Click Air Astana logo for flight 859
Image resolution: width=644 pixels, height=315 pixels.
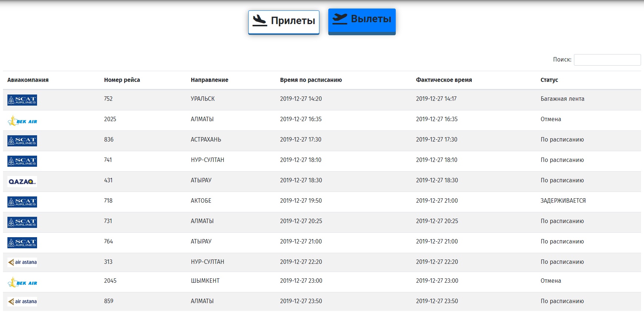[22, 302]
